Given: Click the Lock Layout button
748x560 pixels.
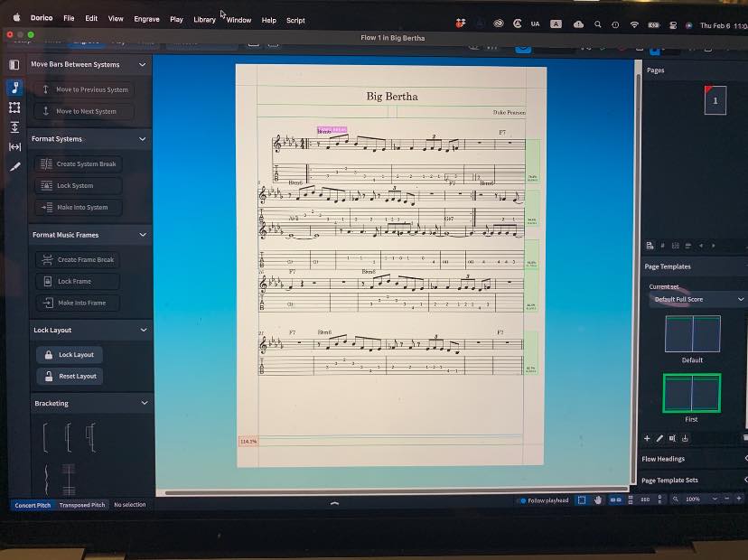Looking at the screenshot, I should (x=70, y=354).
